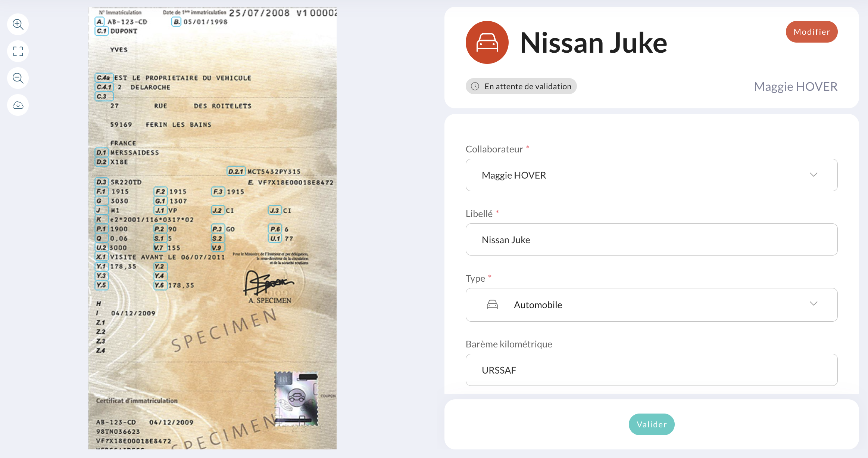Click the Type field label
Viewport: 868px width, 458px height.
click(x=475, y=278)
